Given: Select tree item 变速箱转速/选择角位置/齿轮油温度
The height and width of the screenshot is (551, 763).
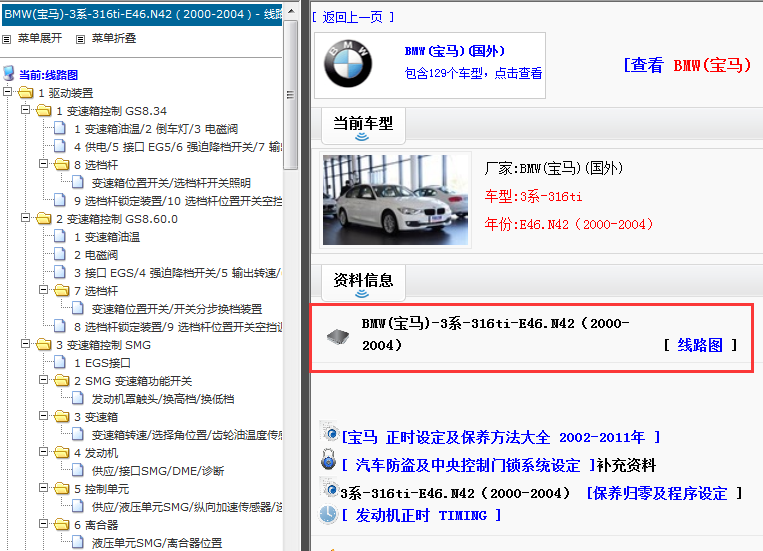Looking at the screenshot, I should click(x=187, y=435).
